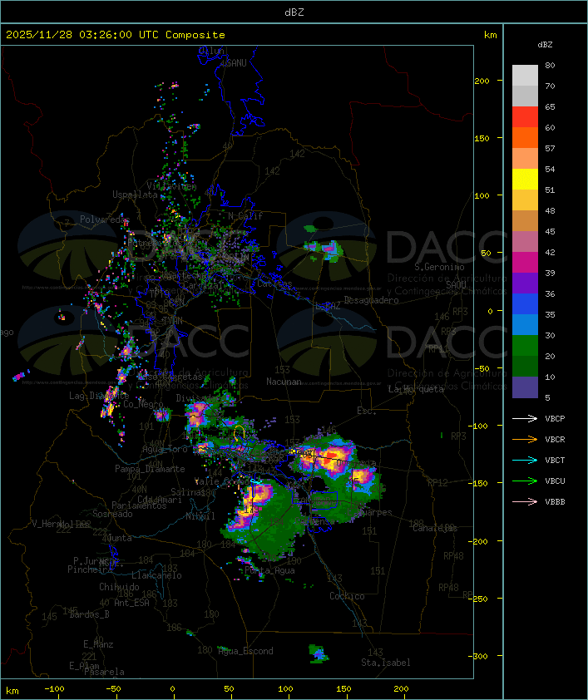The width and height of the screenshot is (588, 700).
Task: Pick the slate purple 5-10 dBZ swatch
Action: (525, 387)
